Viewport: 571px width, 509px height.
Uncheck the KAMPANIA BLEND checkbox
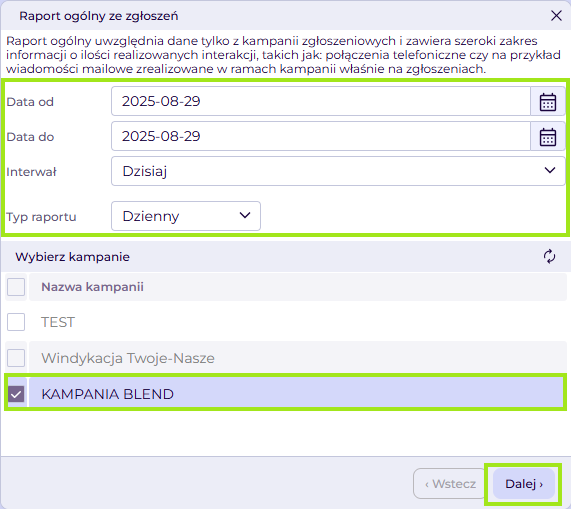click(x=16, y=394)
